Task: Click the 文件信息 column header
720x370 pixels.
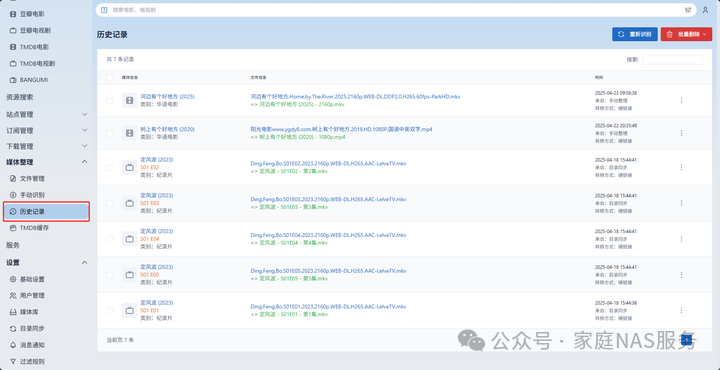Action: pos(259,78)
